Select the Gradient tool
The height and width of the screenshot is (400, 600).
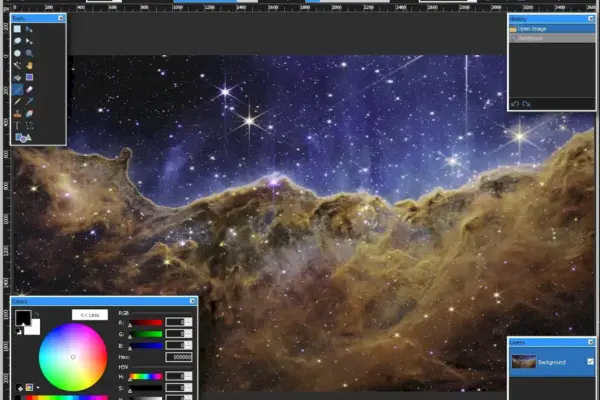click(29, 77)
